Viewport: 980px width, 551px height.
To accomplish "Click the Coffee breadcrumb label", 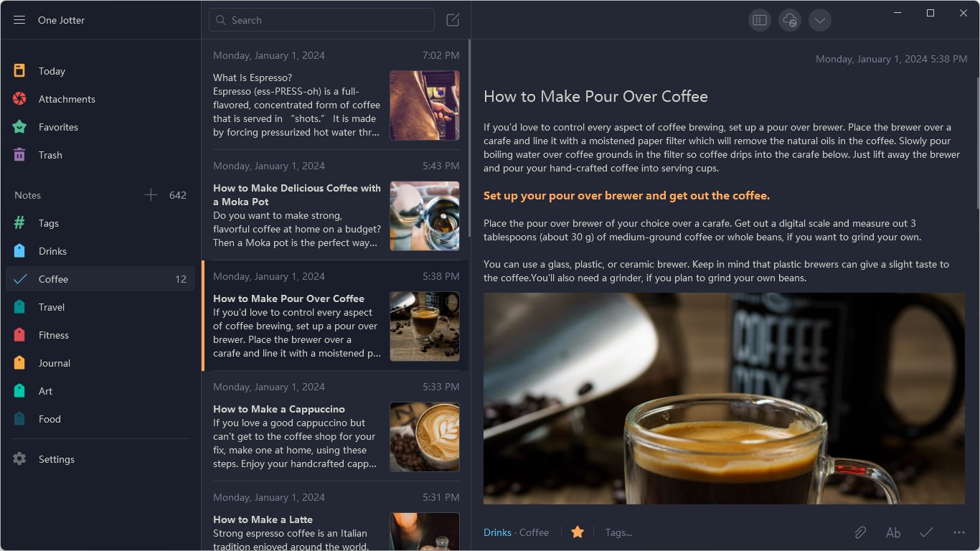I will click(534, 532).
